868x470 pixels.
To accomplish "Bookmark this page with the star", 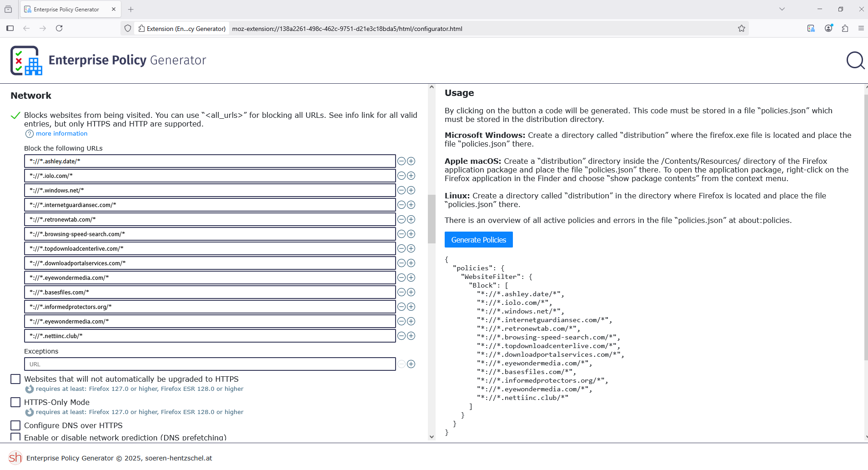I will pyautogui.click(x=742, y=29).
